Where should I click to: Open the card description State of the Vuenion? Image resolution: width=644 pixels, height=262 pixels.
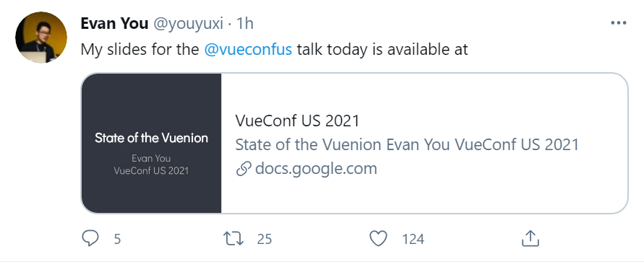click(407, 145)
